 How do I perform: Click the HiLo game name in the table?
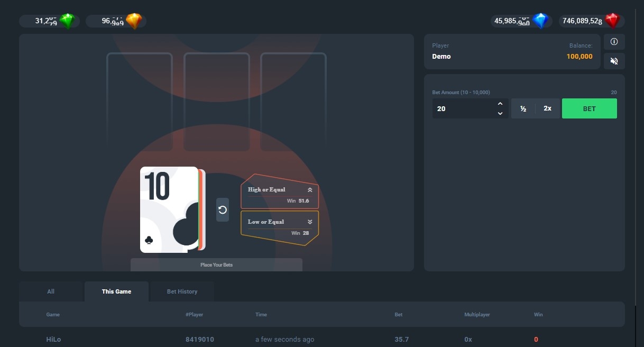coord(53,340)
